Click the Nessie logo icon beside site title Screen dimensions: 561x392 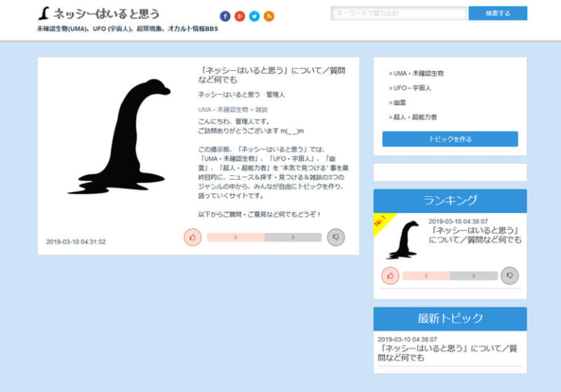click(x=44, y=14)
